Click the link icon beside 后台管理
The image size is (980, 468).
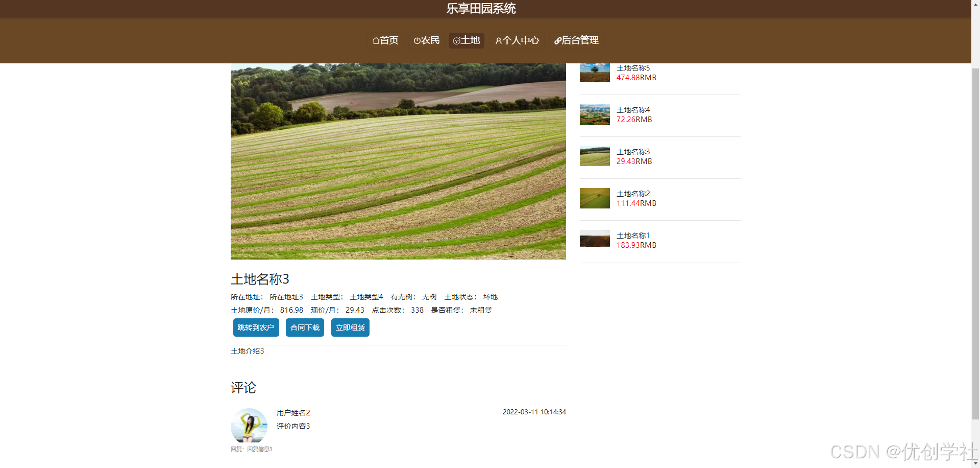pos(558,40)
